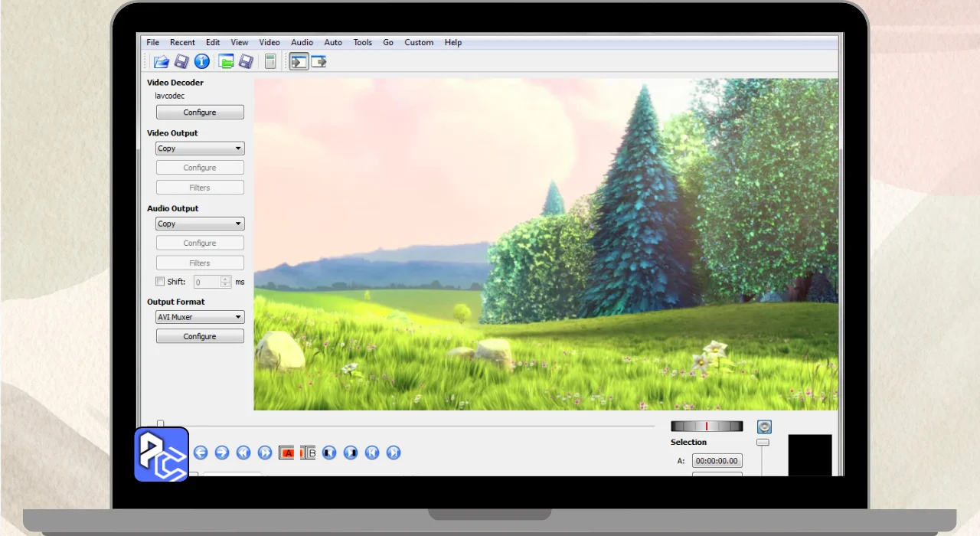Seek to the previous black frame
This screenshot has height=536, width=980.
click(329, 453)
